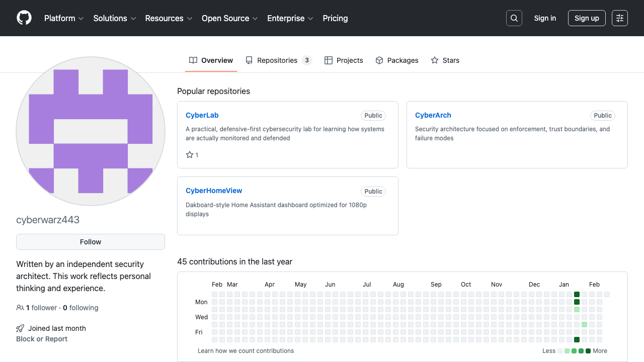Click the Repositories count badge 3
Viewport: 644px width, 362px height.
(x=307, y=60)
